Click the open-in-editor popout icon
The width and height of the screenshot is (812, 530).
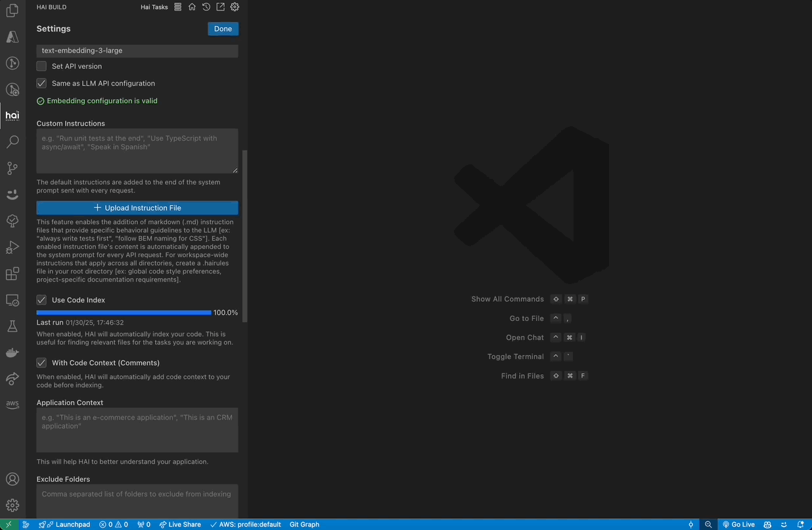tap(221, 7)
